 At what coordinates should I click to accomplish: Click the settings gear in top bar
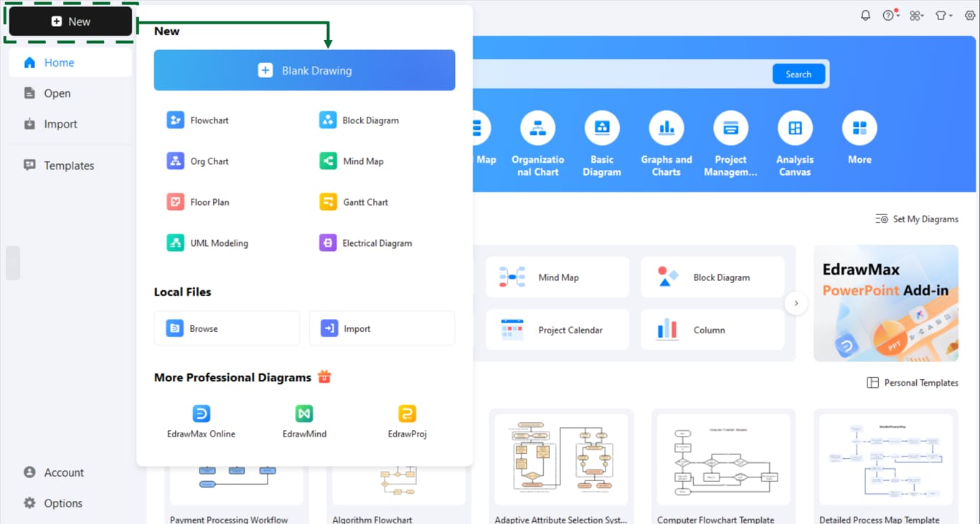[x=969, y=15]
